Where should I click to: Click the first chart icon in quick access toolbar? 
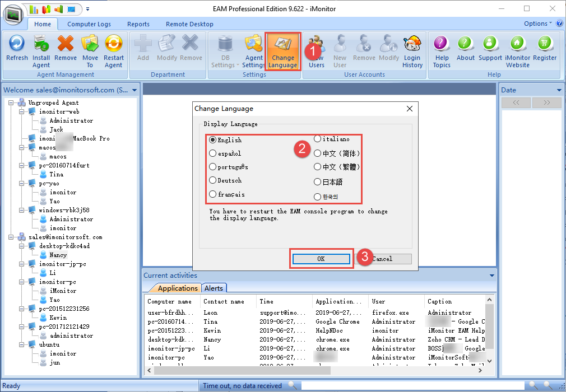tap(34, 9)
